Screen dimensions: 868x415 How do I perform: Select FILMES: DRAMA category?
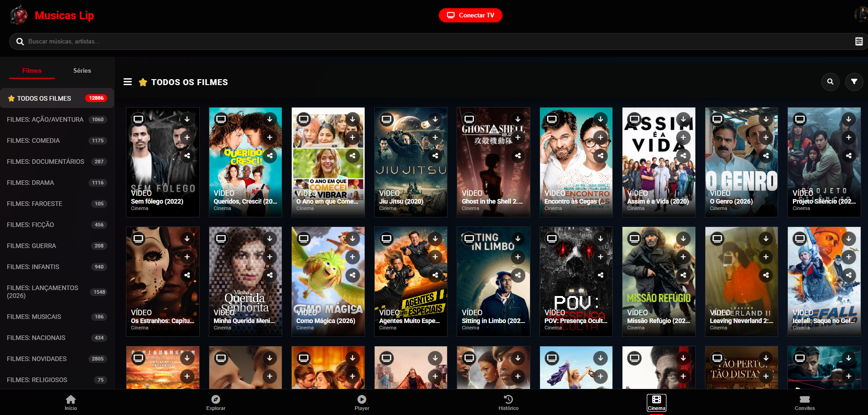[57, 183]
